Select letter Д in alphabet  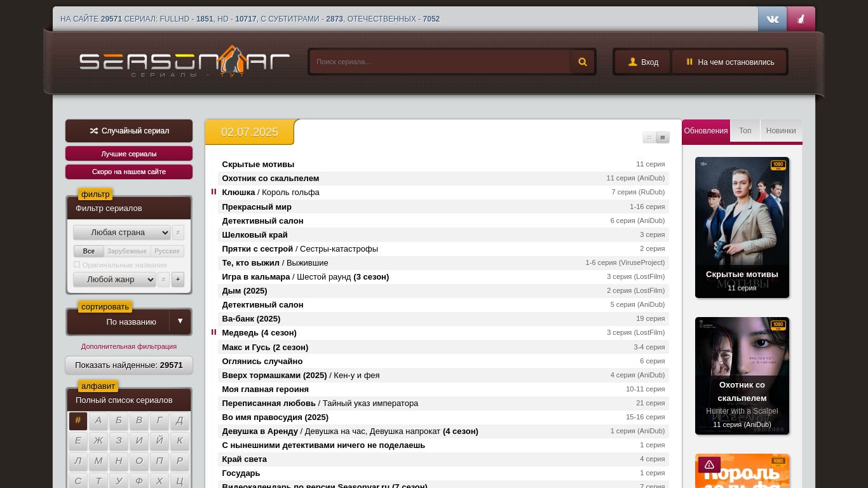point(180,421)
